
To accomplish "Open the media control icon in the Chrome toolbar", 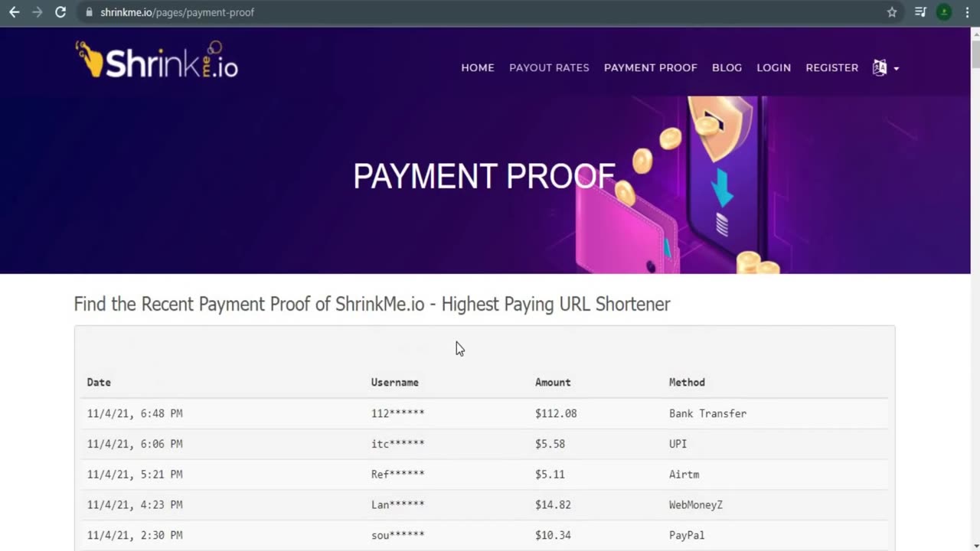I will coord(920,12).
